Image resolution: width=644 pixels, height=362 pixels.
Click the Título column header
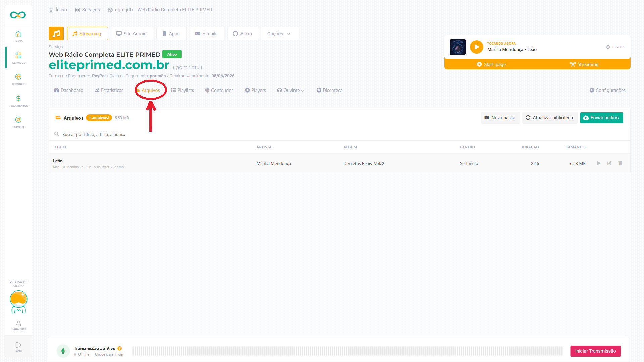tap(60, 147)
